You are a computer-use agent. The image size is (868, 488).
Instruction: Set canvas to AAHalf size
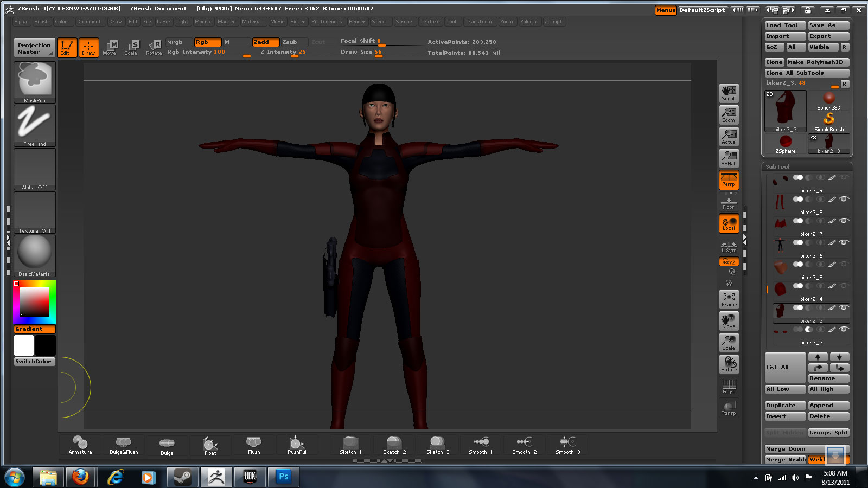click(729, 158)
